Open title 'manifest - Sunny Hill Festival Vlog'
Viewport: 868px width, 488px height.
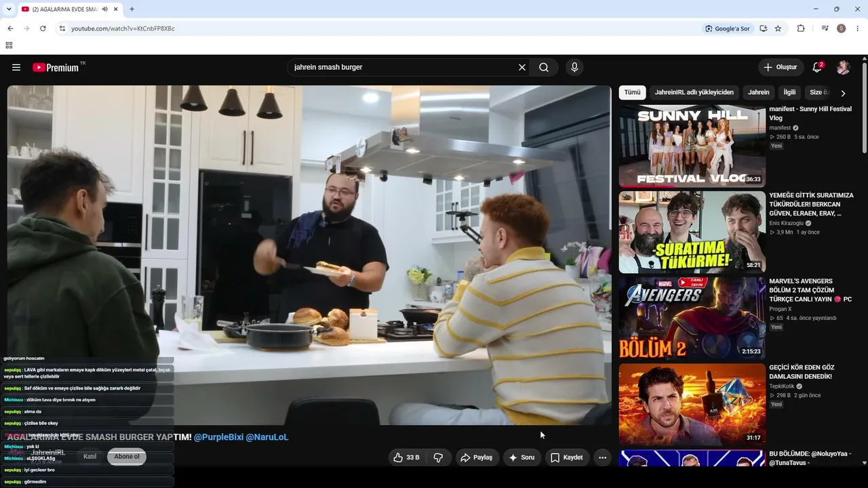click(x=810, y=113)
